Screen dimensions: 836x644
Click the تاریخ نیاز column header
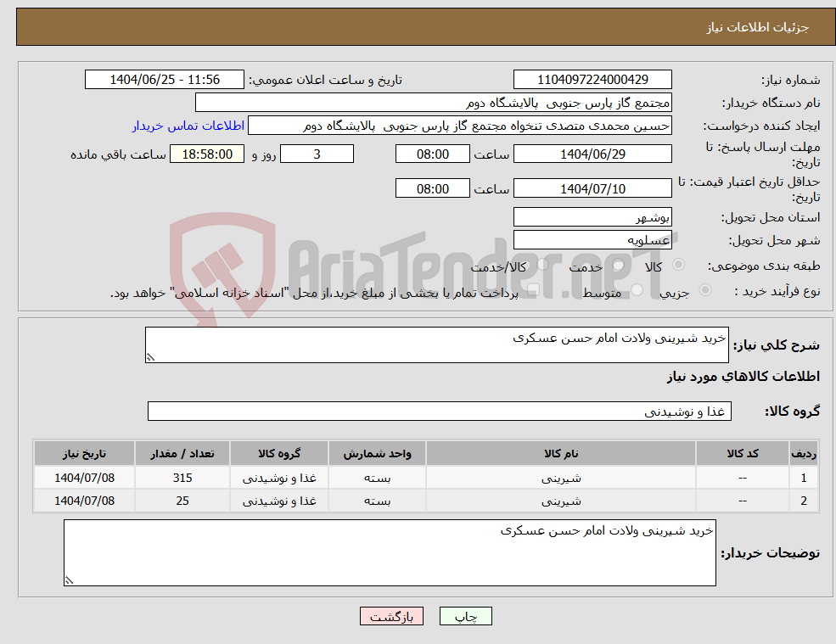click(84, 454)
